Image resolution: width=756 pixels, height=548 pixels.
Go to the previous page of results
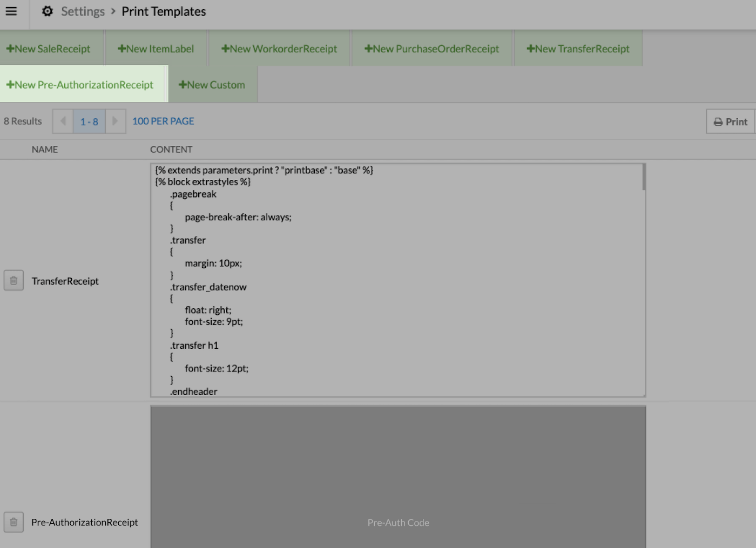[63, 121]
